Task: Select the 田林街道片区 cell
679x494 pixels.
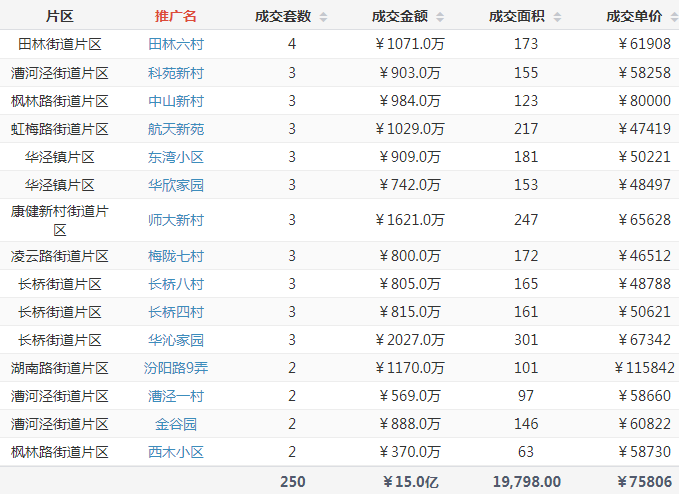Action: tap(60, 44)
